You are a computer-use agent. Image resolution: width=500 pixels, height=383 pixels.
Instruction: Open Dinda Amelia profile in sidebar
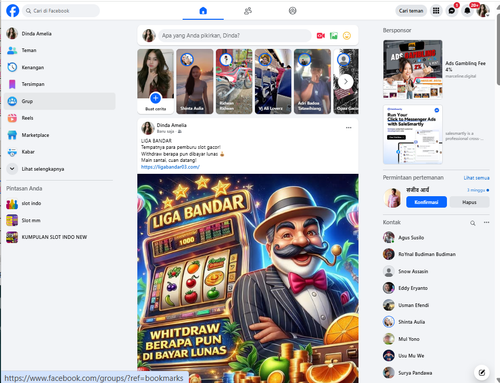point(60,33)
